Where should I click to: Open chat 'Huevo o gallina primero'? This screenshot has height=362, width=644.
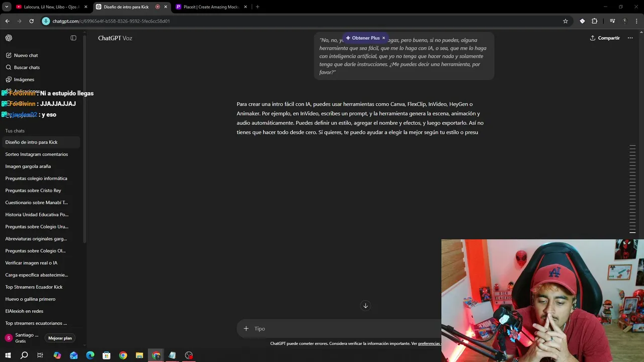(x=41, y=299)
